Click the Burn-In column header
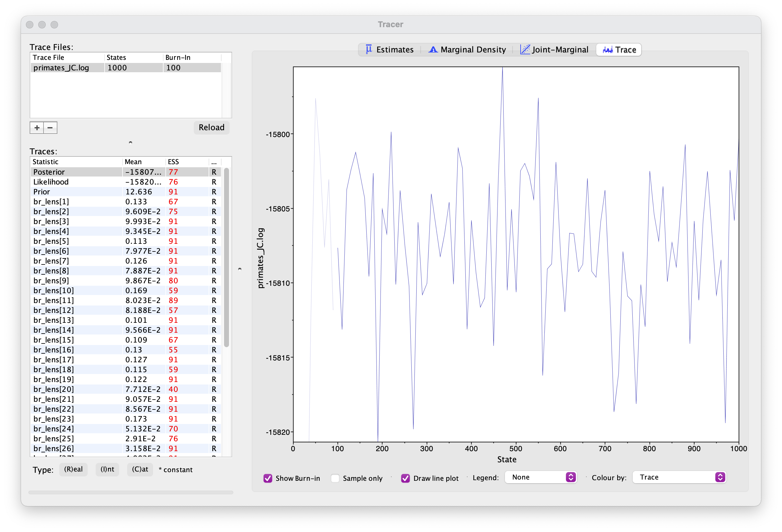The height and width of the screenshot is (532, 782). tap(192, 57)
